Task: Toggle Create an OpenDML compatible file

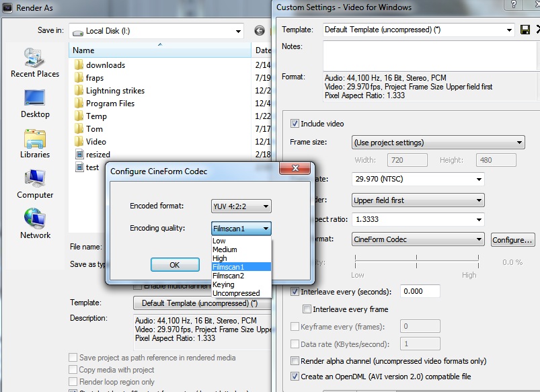Action: tap(295, 376)
